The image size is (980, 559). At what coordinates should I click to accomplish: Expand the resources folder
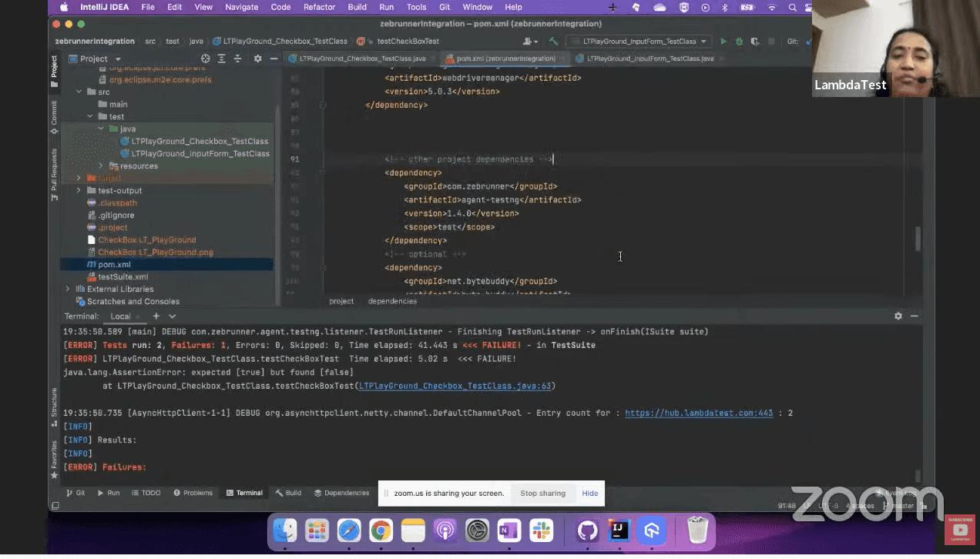tap(100, 166)
